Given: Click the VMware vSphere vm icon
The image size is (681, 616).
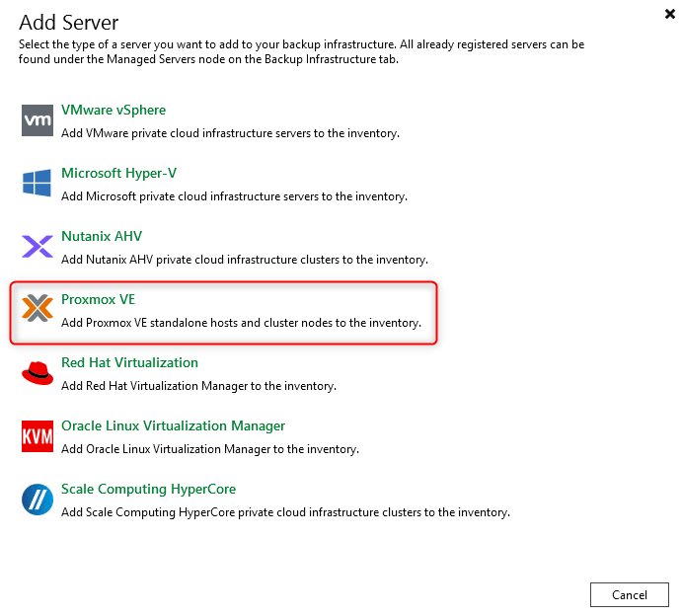Looking at the screenshot, I should pos(38,120).
